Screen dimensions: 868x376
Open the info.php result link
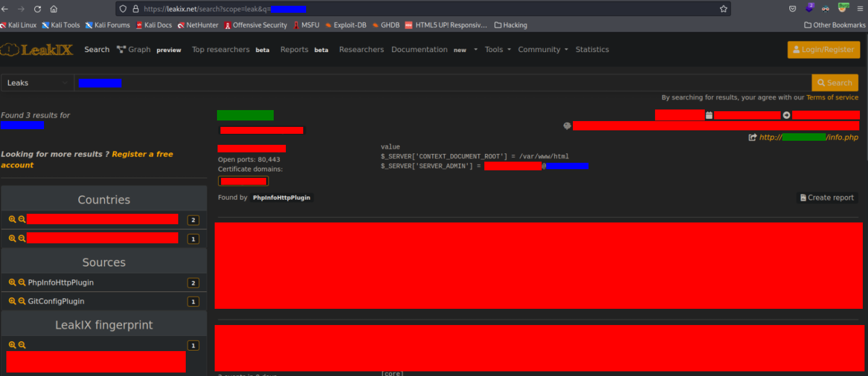pos(808,137)
